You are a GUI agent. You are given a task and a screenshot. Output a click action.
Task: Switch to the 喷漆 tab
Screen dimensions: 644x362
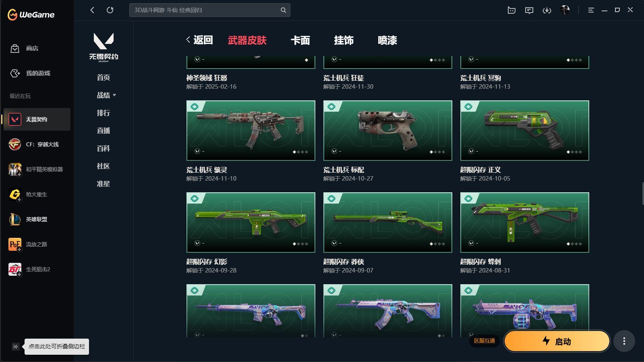pos(387,40)
